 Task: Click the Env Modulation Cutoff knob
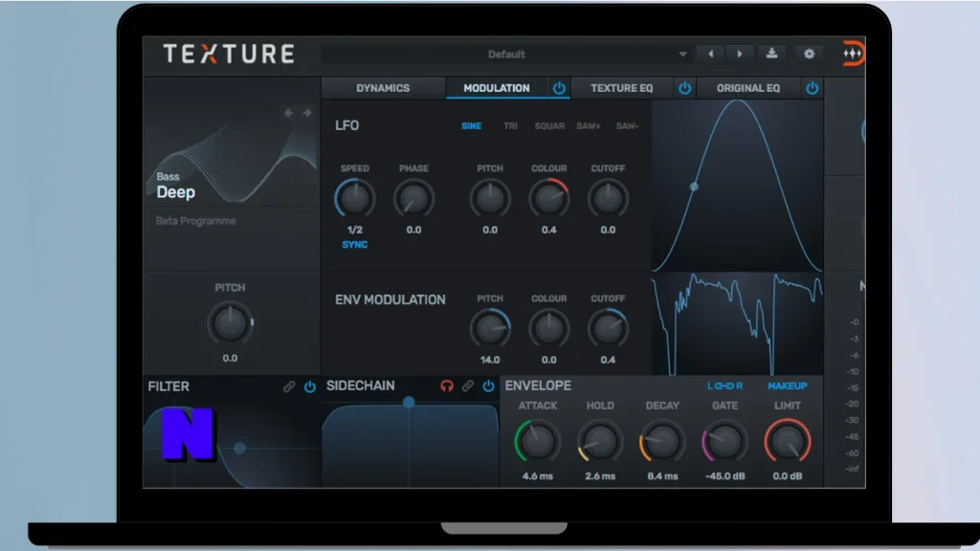click(608, 329)
